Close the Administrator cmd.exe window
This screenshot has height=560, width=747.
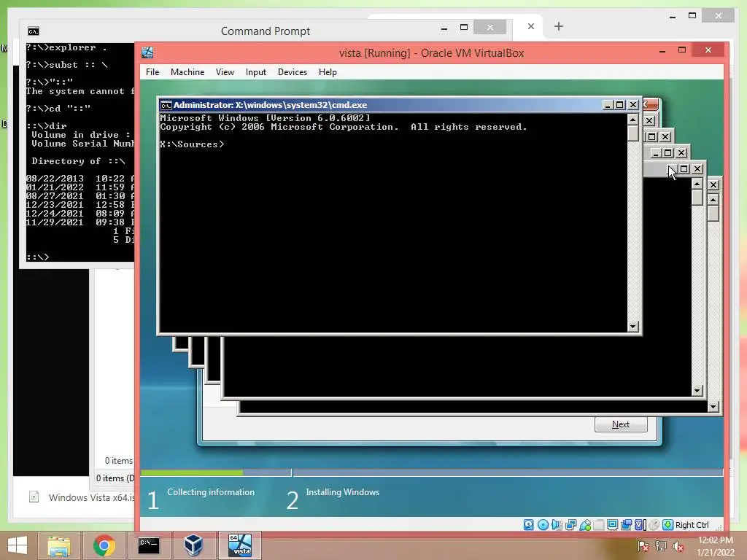(633, 105)
